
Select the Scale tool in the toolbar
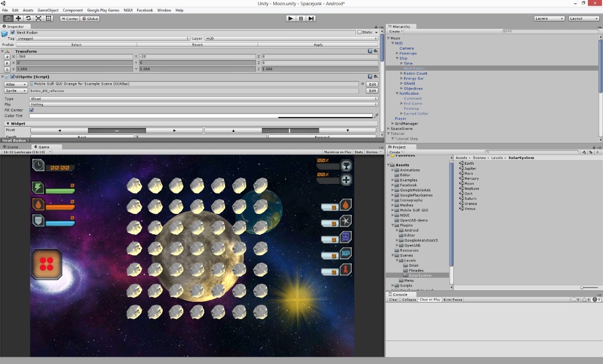[x=38, y=18]
